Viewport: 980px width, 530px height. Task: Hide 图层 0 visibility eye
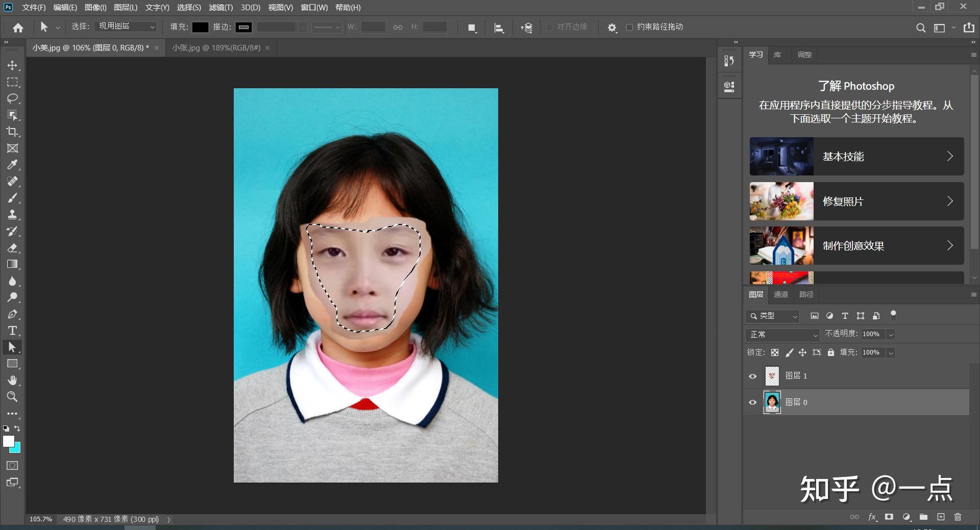pos(752,402)
